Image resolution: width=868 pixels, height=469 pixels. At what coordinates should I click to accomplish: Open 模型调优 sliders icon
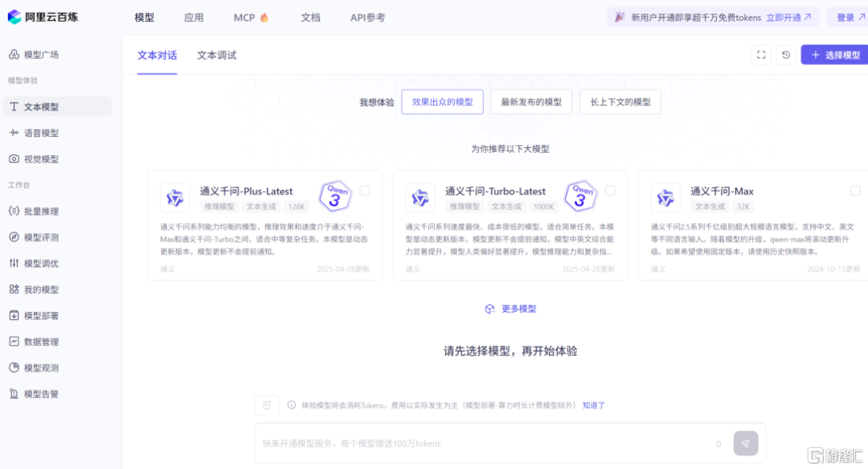click(14, 263)
